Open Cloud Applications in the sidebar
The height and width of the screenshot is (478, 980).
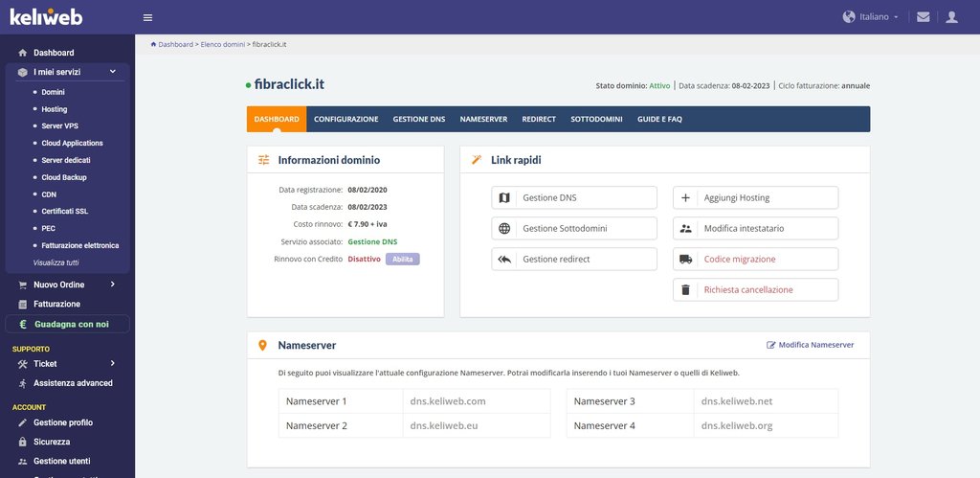pos(73,144)
